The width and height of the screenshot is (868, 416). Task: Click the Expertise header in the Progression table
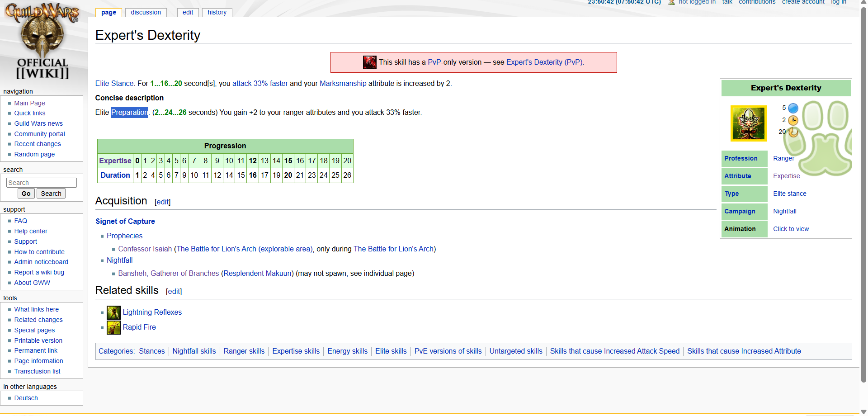click(x=115, y=161)
